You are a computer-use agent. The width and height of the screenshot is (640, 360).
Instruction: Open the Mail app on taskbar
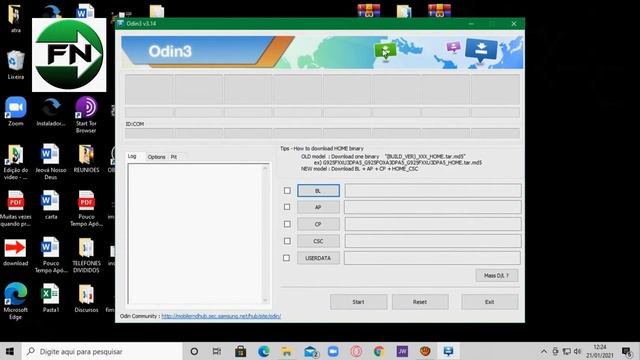(x=311, y=351)
